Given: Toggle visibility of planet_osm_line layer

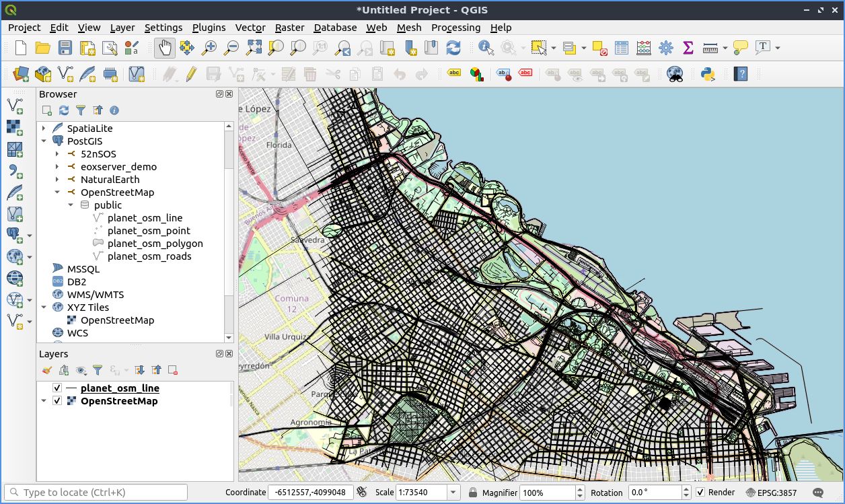Looking at the screenshot, I should click(x=57, y=388).
